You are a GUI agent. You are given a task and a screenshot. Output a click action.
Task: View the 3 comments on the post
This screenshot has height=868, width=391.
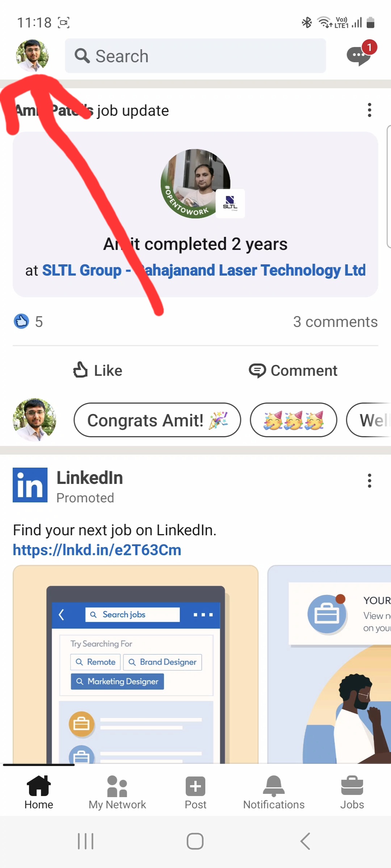336,321
